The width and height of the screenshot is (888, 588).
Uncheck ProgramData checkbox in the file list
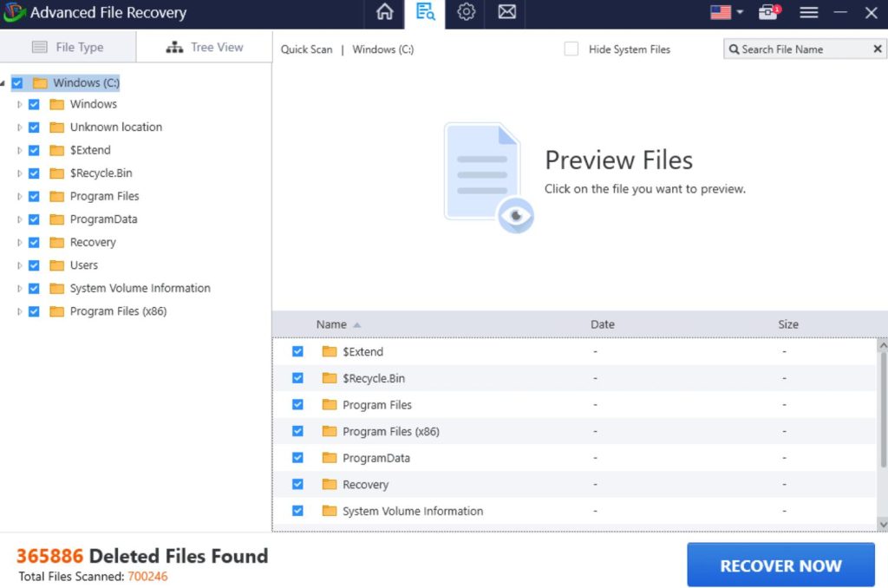point(297,458)
